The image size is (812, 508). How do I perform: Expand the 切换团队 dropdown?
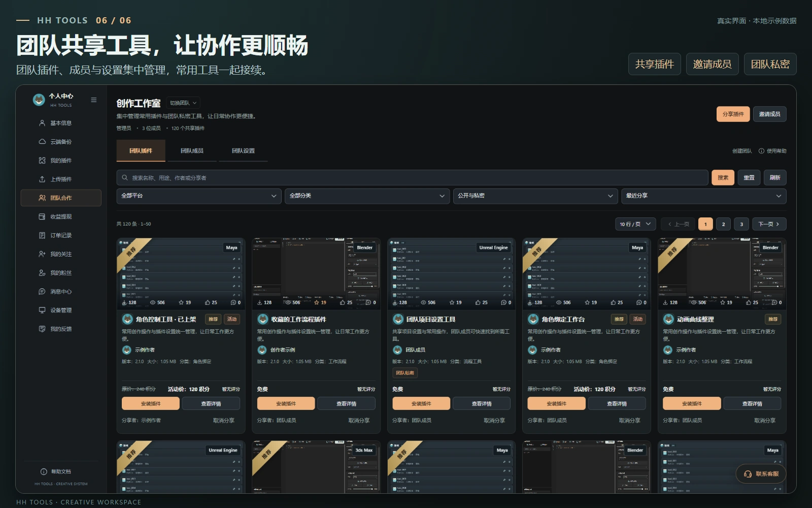tap(183, 103)
